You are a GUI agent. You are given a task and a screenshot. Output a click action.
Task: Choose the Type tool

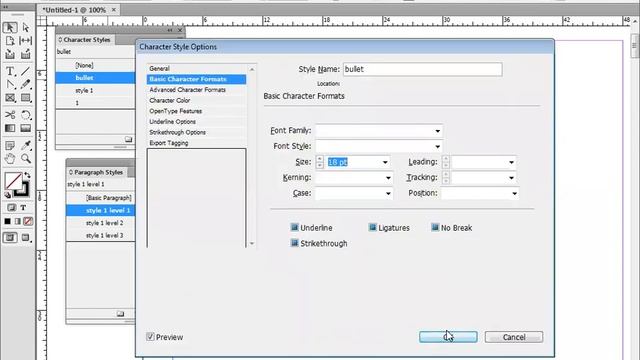pos(10,71)
